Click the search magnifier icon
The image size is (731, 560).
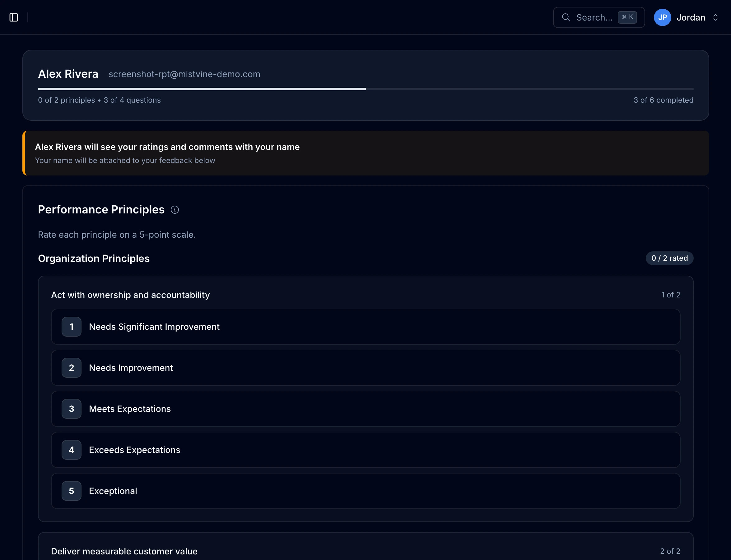566,17
